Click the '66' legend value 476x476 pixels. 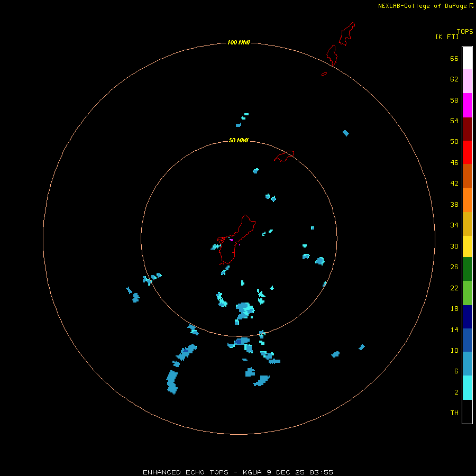point(454,58)
